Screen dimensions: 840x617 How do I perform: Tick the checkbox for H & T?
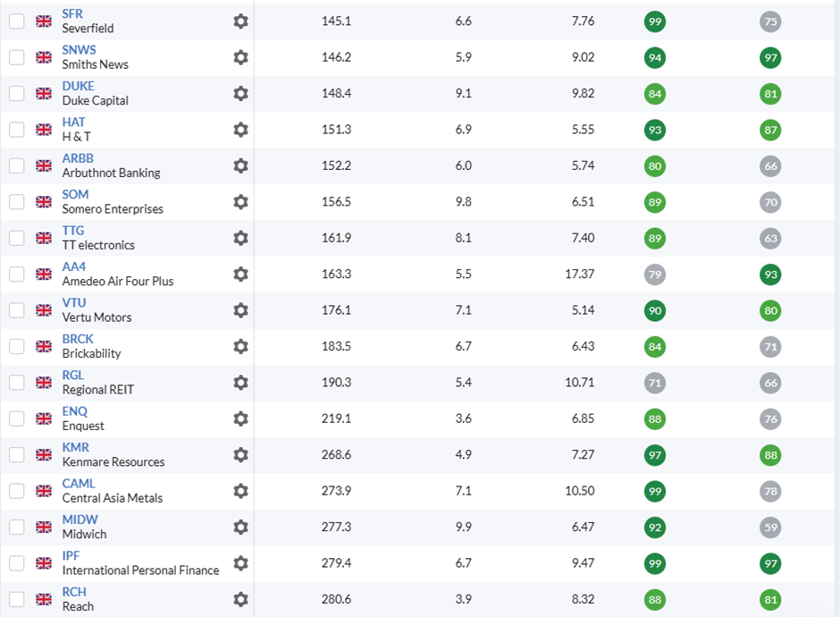tap(17, 130)
